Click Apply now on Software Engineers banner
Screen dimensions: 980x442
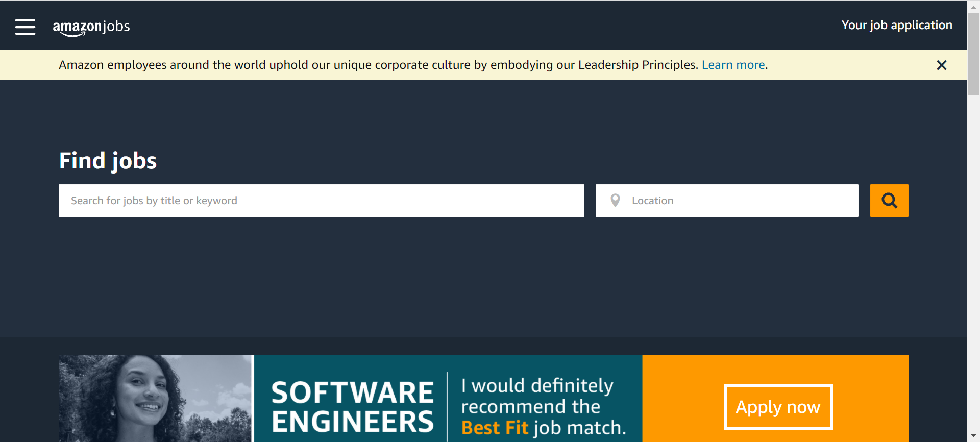click(x=778, y=407)
